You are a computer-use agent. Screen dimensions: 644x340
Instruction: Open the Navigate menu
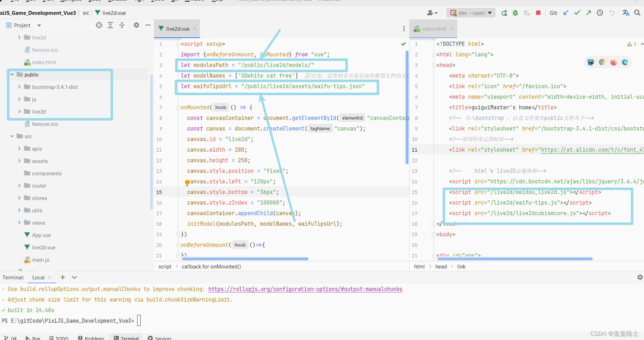coord(70,1)
